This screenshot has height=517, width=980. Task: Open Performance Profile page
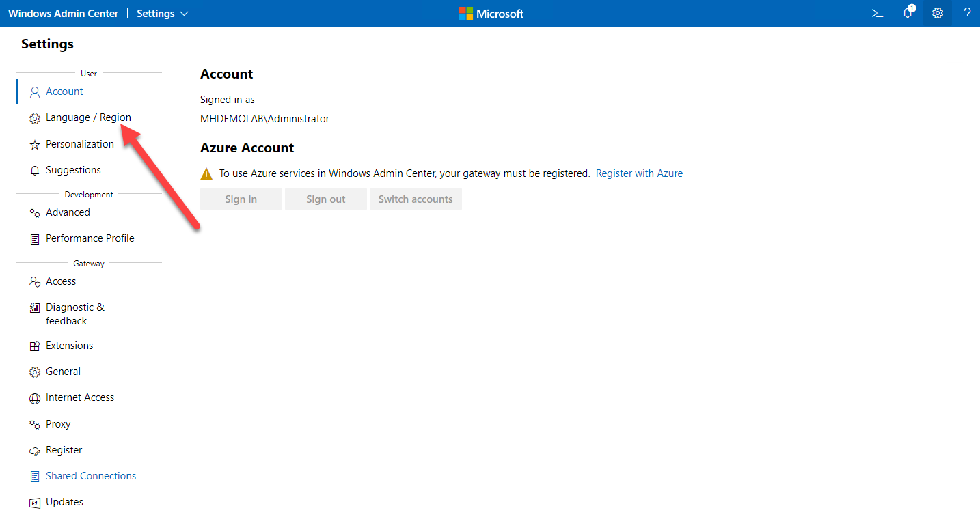[x=89, y=238]
